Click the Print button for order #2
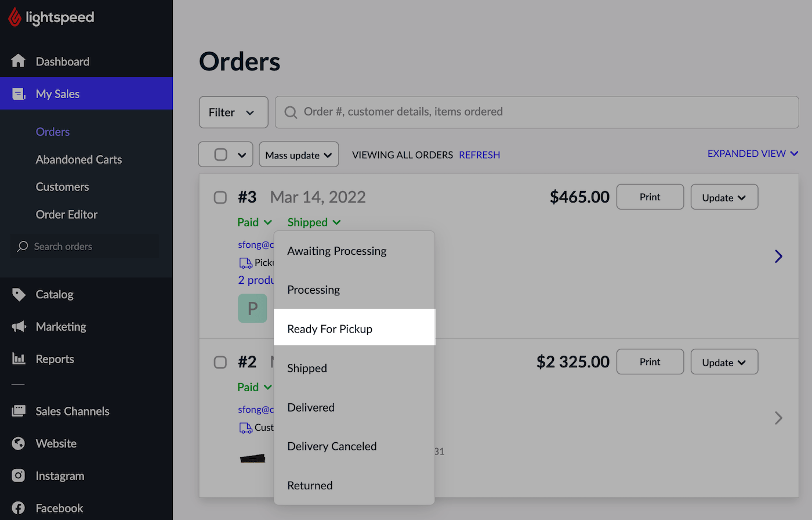812x520 pixels. [x=650, y=362]
